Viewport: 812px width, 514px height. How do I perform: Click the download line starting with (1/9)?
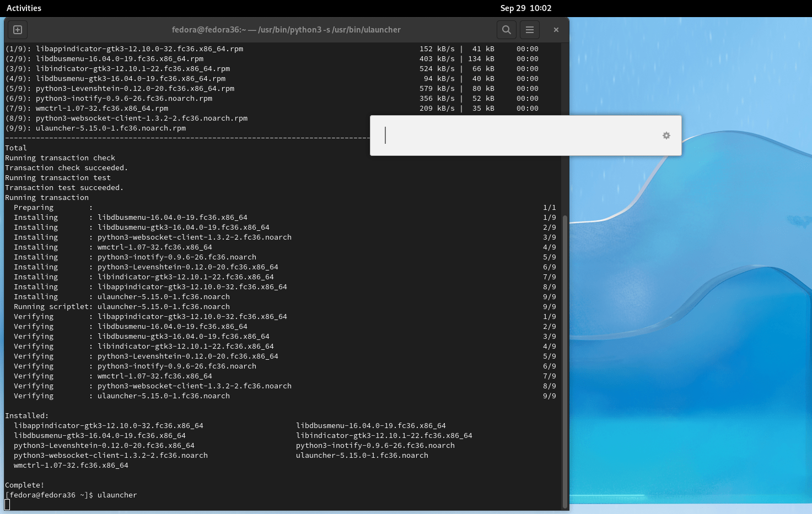pyautogui.click(x=272, y=49)
